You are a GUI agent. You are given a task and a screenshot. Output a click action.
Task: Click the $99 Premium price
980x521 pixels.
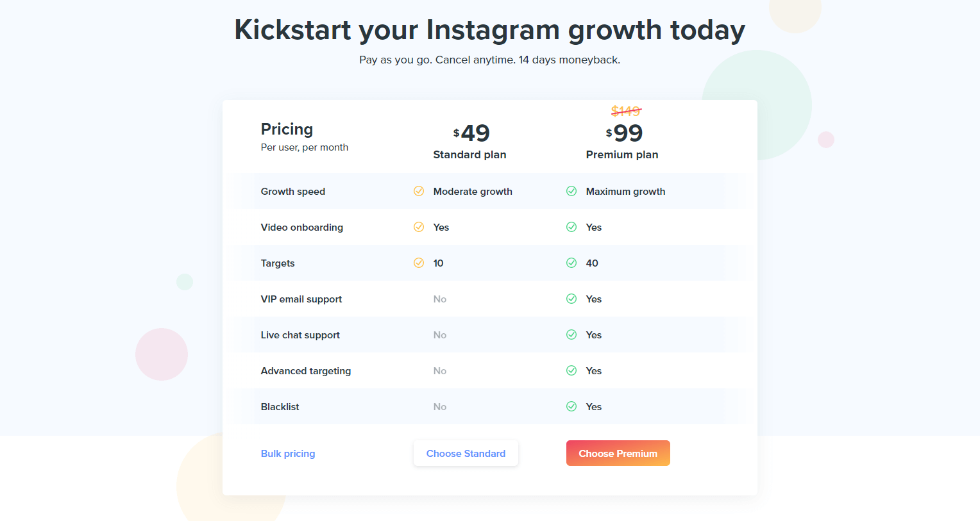(x=625, y=133)
